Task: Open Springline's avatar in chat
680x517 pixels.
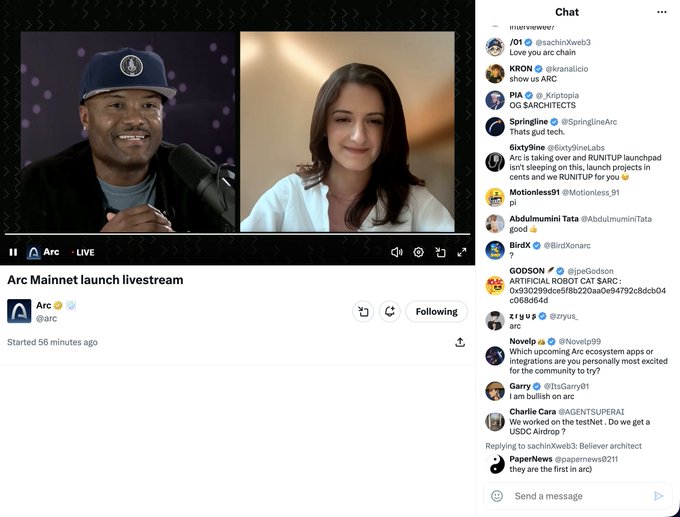Action: [x=495, y=127]
